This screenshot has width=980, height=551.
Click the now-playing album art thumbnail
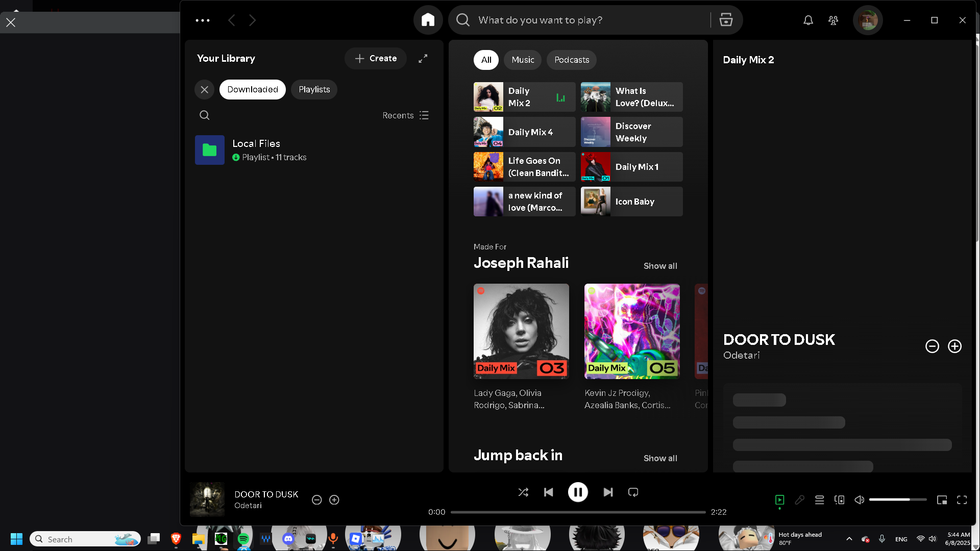point(207,500)
